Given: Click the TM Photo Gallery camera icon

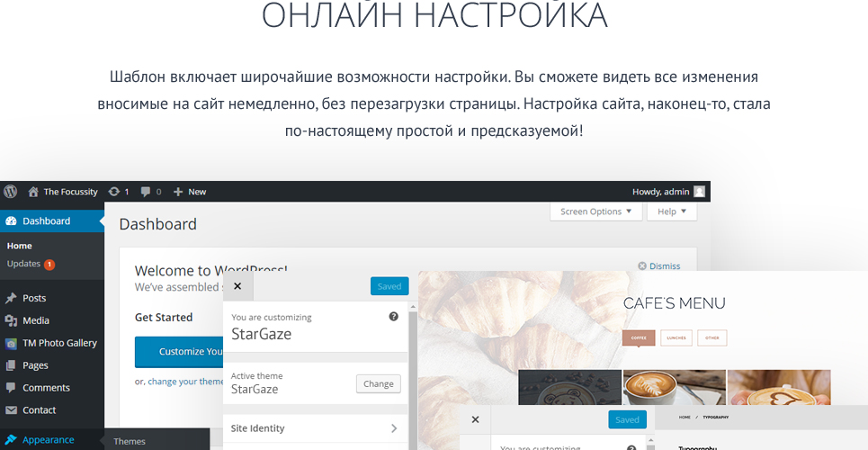Looking at the screenshot, I should 11,344.
